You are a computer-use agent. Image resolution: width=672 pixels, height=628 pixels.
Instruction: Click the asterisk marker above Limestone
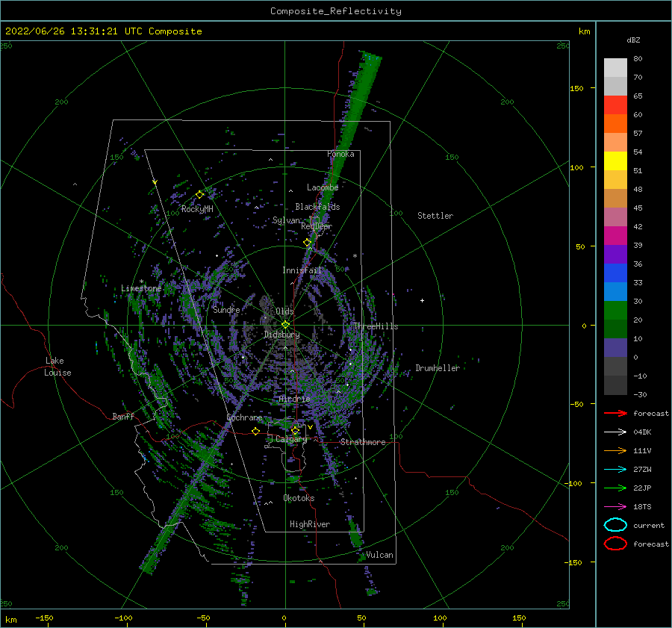[141, 282]
